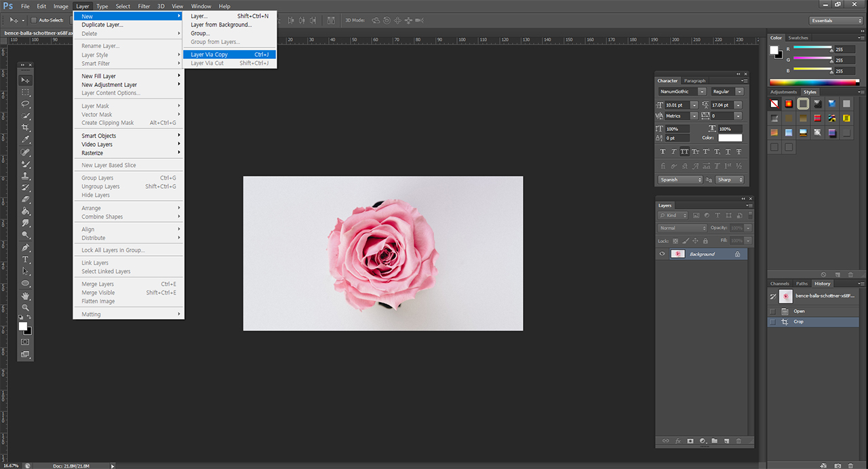Screen dimensions: 868x469
Task: Select the Lasso tool
Action: click(x=26, y=104)
